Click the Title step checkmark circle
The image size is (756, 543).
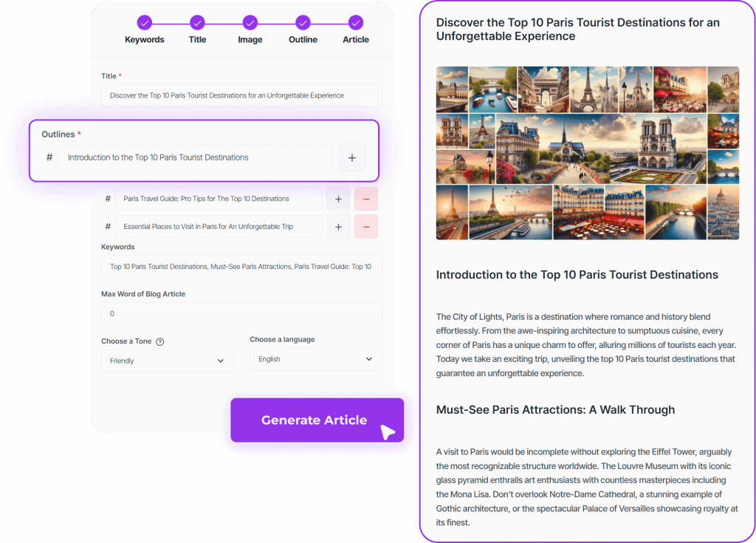(196, 22)
